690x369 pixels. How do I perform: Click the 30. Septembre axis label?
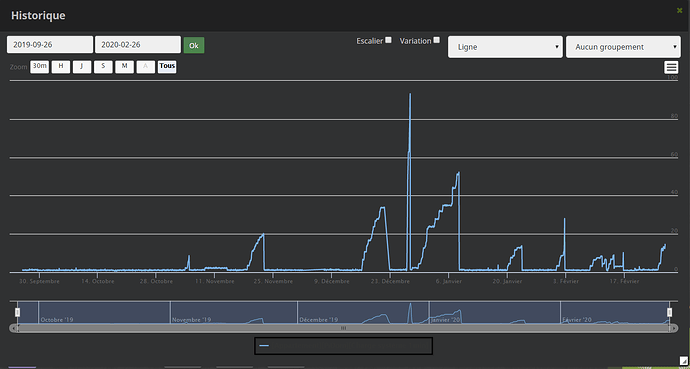point(39,281)
